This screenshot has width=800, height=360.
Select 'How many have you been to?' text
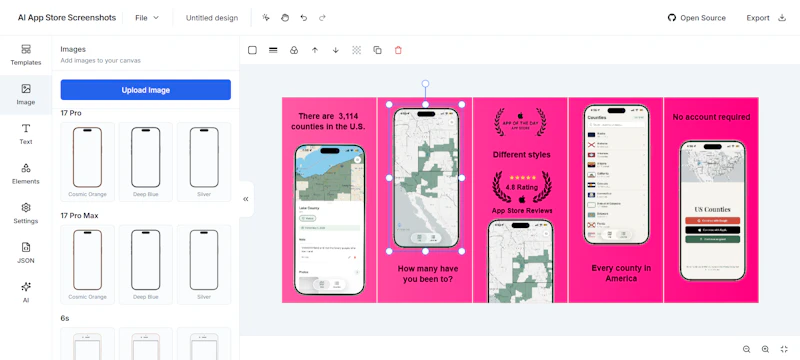[x=428, y=274]
